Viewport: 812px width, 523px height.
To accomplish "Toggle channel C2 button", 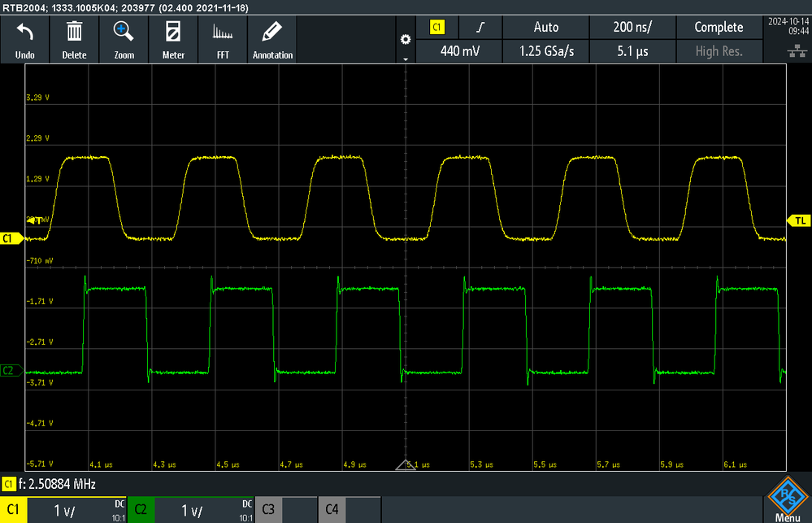I will 141,509.
